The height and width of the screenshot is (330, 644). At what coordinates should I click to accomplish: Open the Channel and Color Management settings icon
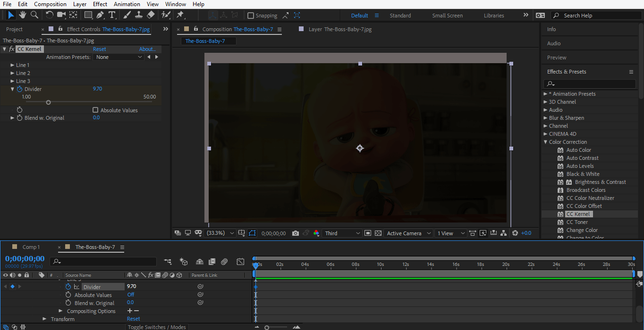click(317, 232)
